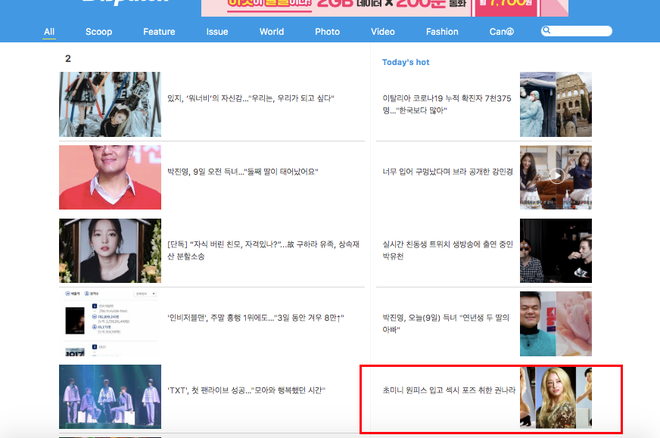The width and height of the screenshot is (660, 438).
Task: Switch to the Fashion tab
Action: point(442,32)
